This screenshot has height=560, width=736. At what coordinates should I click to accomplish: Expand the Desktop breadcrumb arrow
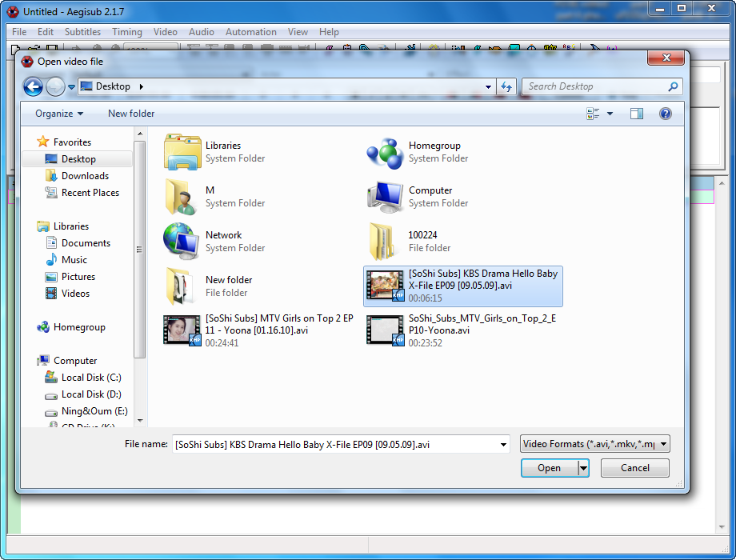coord(142,87)
